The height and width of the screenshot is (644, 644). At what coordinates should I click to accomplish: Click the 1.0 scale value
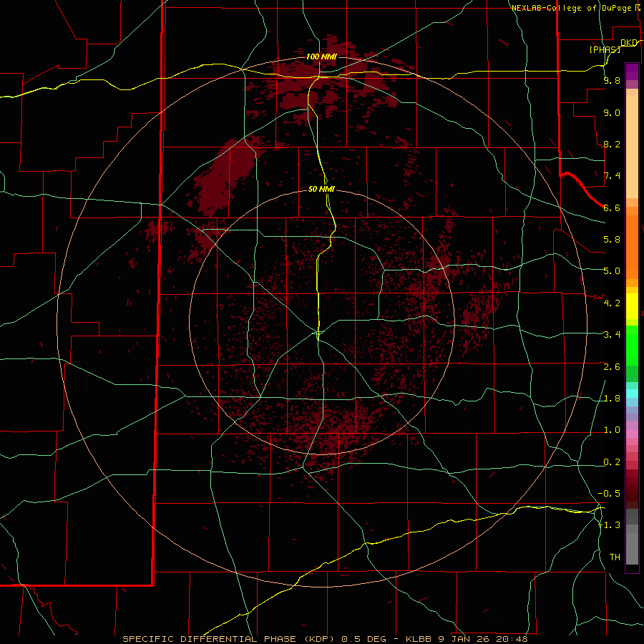(612, 430)
